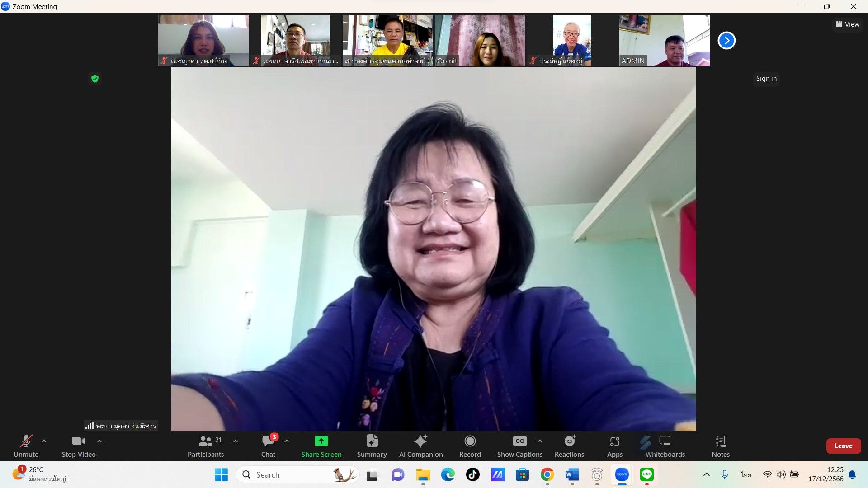Show next participants with blue arrow

coord(726,41)
